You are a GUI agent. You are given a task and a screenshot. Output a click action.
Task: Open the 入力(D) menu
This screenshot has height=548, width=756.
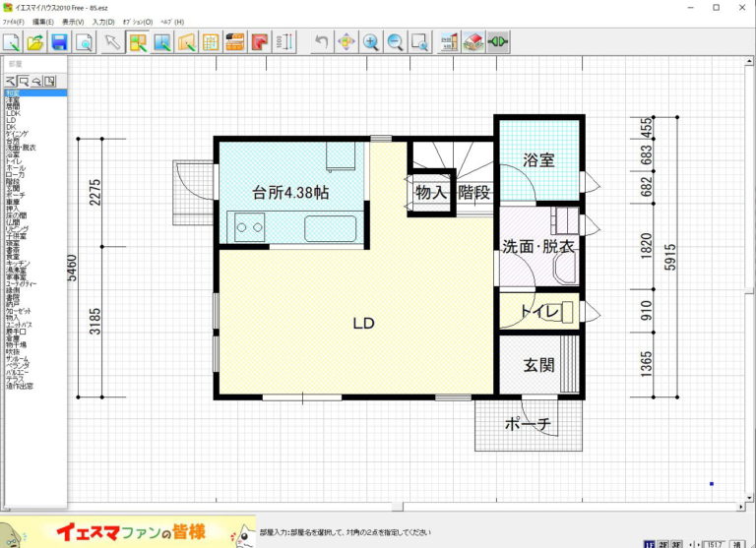coord(103,22)
